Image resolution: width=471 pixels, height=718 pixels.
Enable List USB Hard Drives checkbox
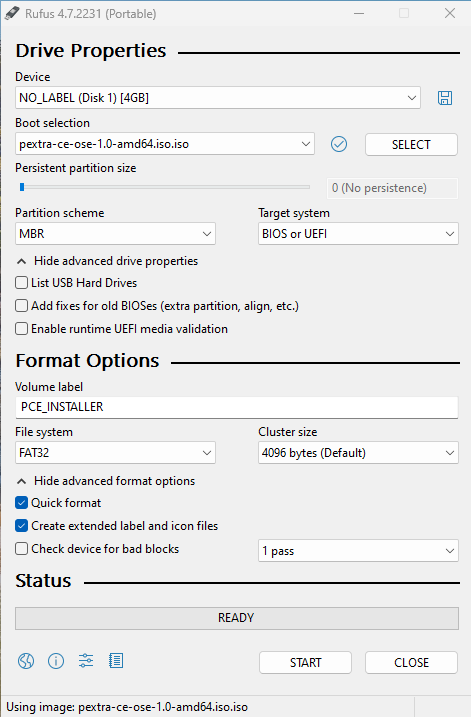pyautogui.click(x=22, y=283)
